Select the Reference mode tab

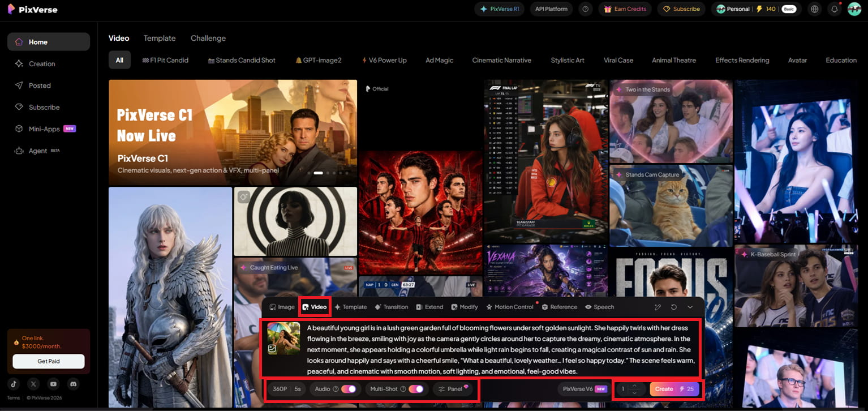560,307
